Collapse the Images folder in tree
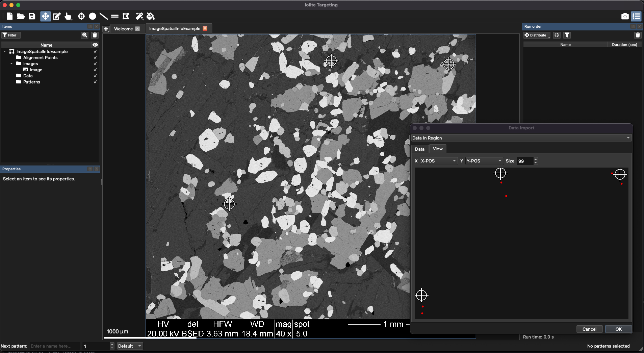Image resolution: width=644 pixels, height=353 pixels. click(x=11, y=64)
